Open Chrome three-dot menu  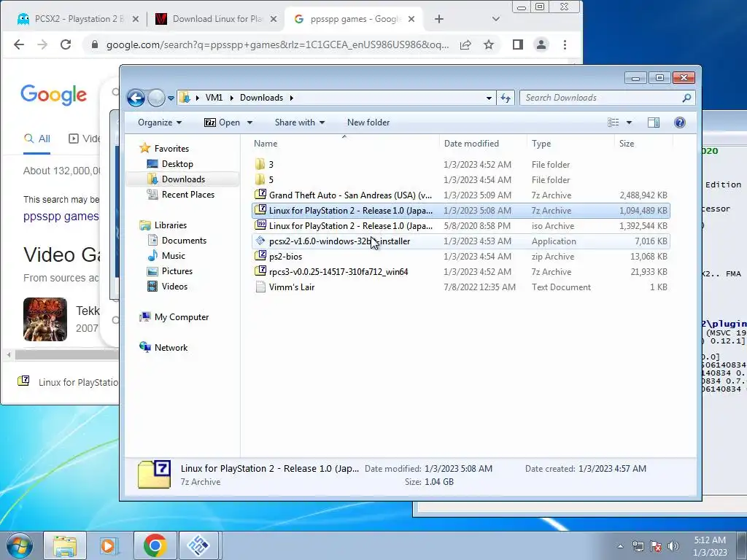click(565, 44)
